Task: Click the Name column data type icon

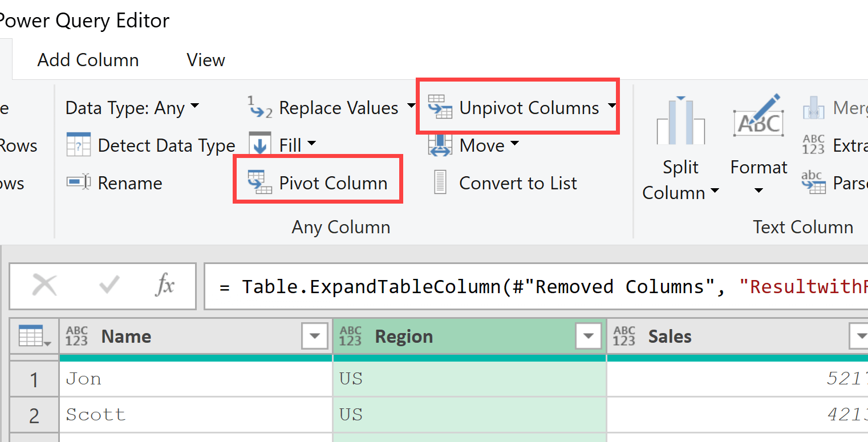Action: coord(77,336)
